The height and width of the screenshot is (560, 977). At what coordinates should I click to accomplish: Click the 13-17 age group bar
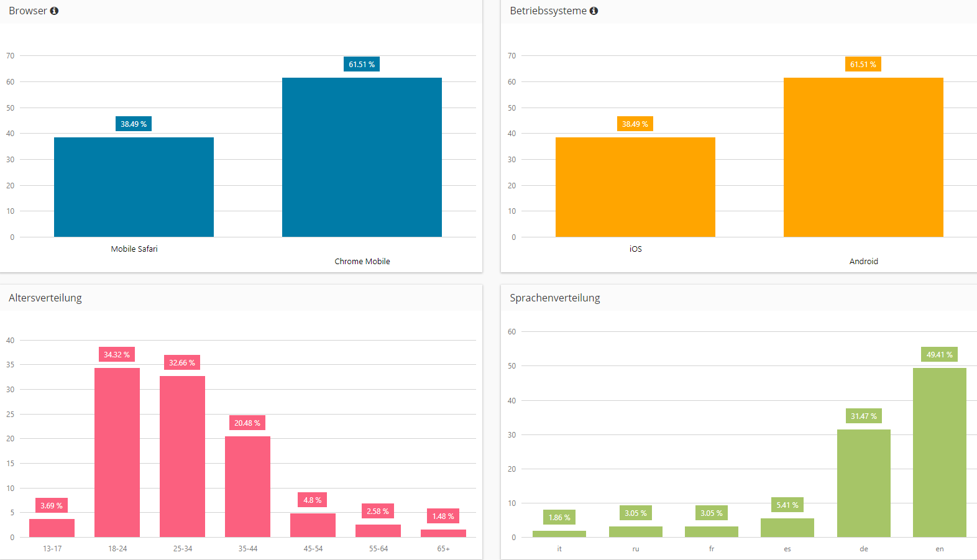click(x=52, y=528)
